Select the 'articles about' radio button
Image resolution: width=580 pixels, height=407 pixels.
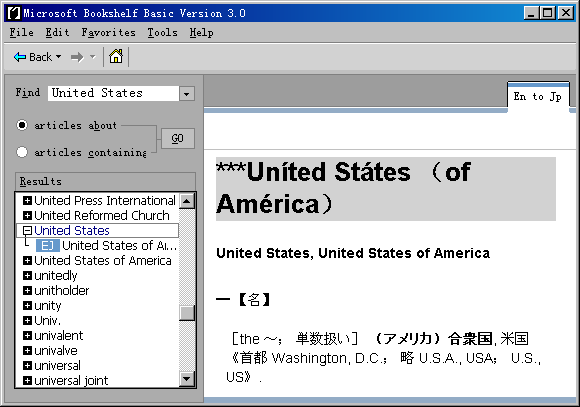click(22, 125)
